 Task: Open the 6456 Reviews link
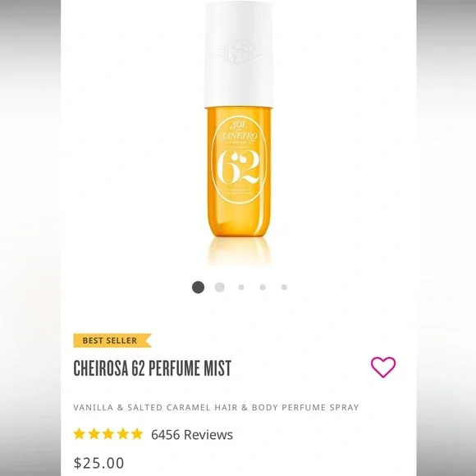pos(192,434)
